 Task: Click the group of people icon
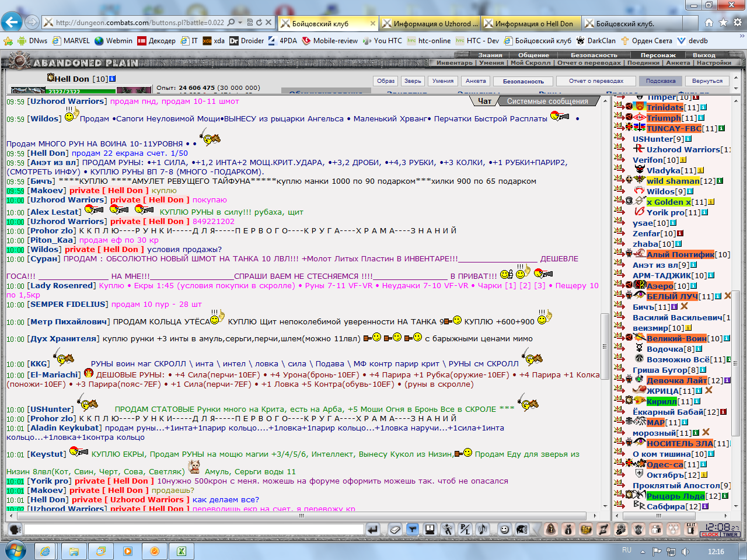pos(673,529)
